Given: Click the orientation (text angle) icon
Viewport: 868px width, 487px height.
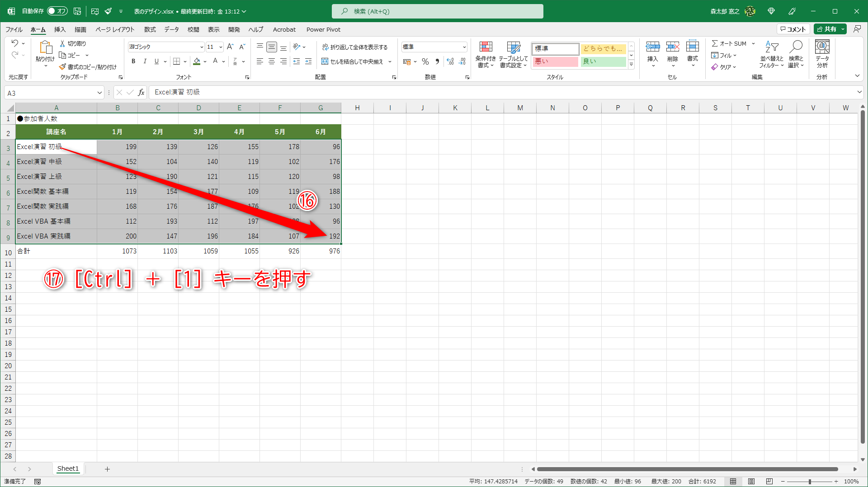Looking at the screenshot, I should (297, 47).
